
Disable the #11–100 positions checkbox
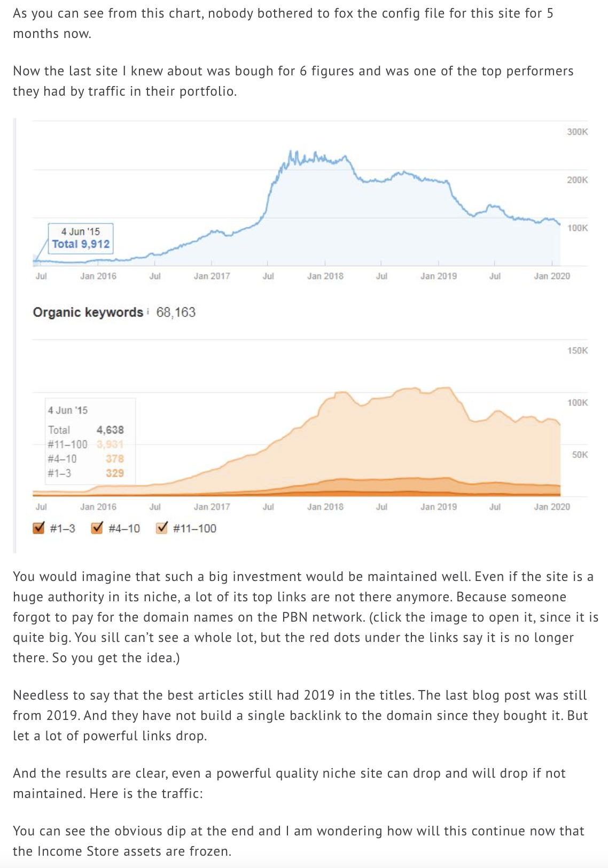pyautogui.click(x=162, y=528)
